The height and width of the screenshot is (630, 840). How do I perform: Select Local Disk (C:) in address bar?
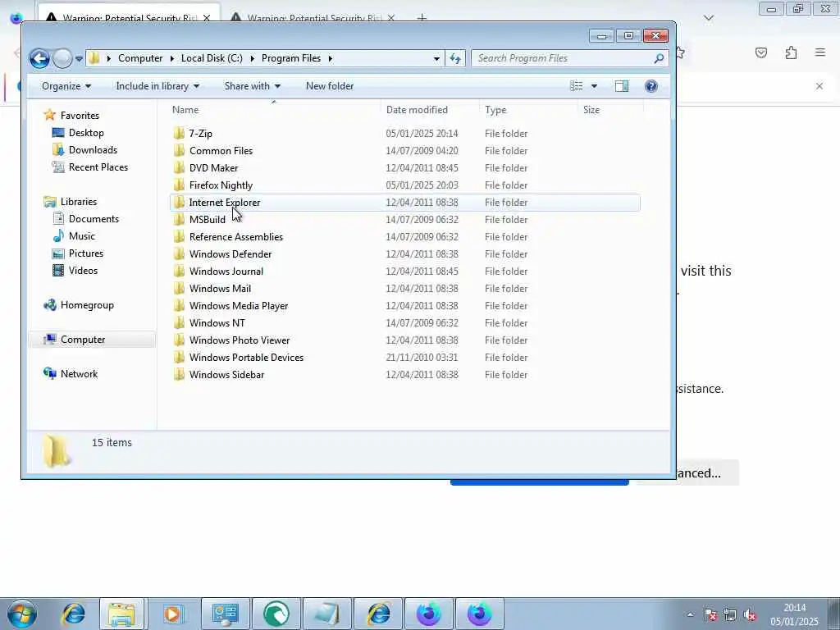pos(212,58)
